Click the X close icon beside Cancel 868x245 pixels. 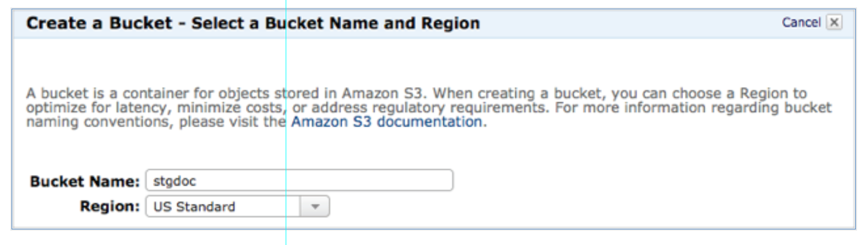coord(834,23)
